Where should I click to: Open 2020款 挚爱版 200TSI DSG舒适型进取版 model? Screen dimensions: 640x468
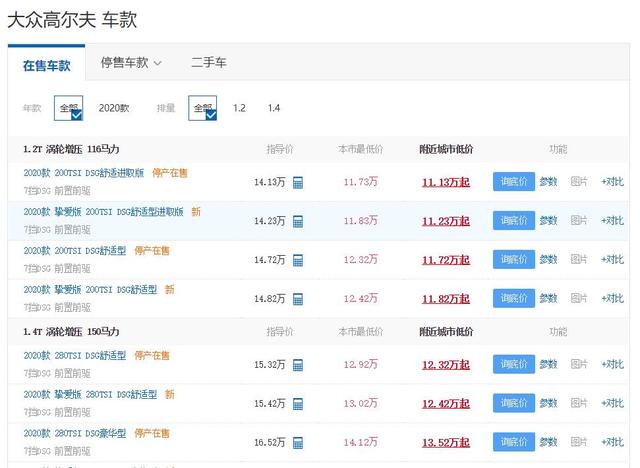tap(103, 212)
